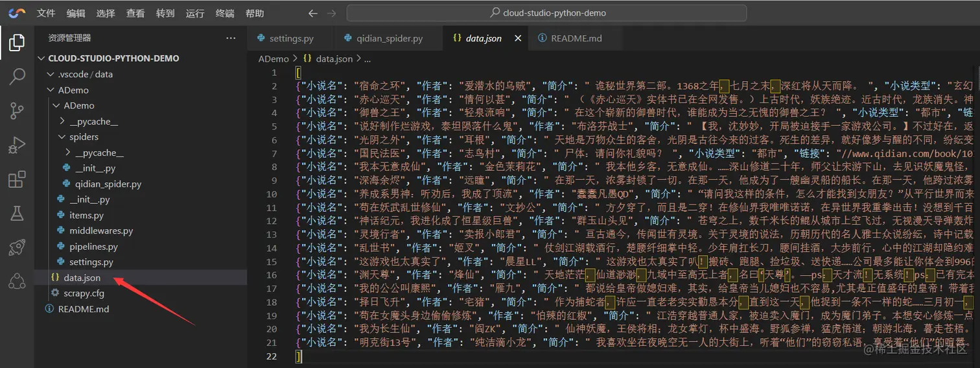This screenshot has width=980, height=368.
Task: Click the line containing 国民法医
Action: 635,154
